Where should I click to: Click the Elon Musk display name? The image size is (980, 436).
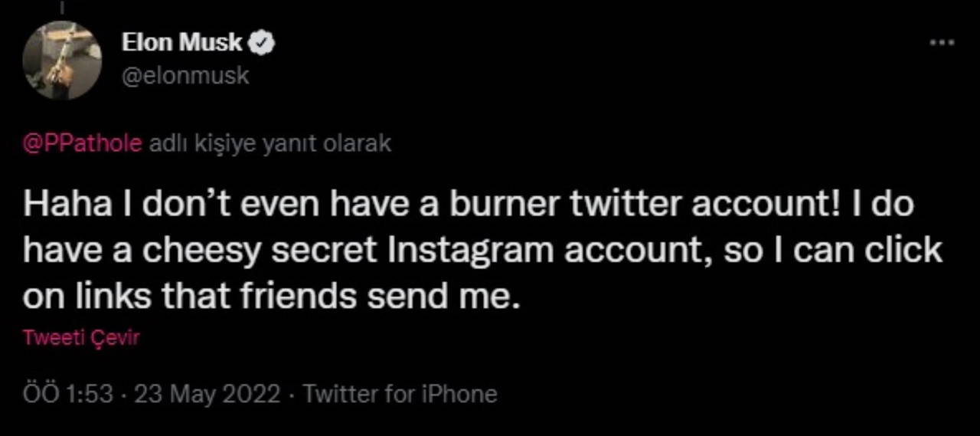coord(182,44)
